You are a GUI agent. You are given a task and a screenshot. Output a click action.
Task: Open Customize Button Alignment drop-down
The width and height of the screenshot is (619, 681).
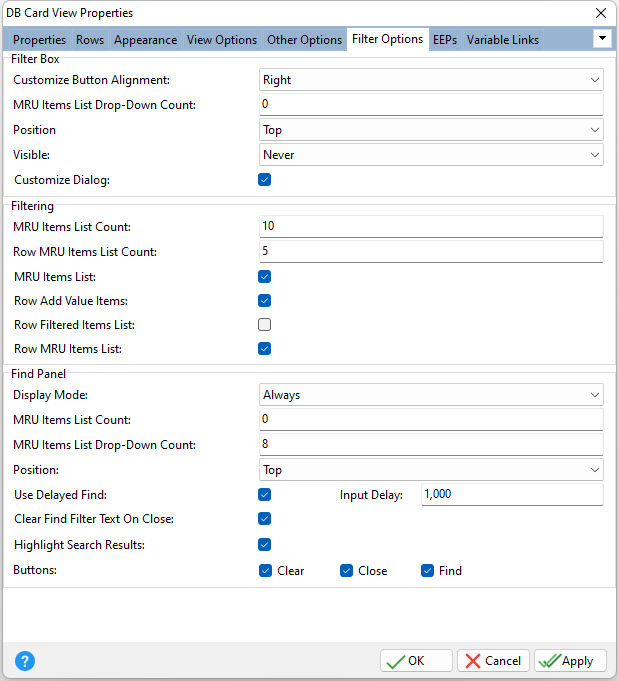[x=431, y=80]
